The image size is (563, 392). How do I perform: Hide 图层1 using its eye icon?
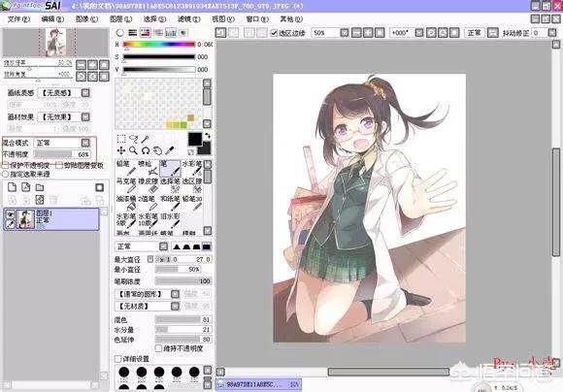pyautogui.click(x=10, y=214)
